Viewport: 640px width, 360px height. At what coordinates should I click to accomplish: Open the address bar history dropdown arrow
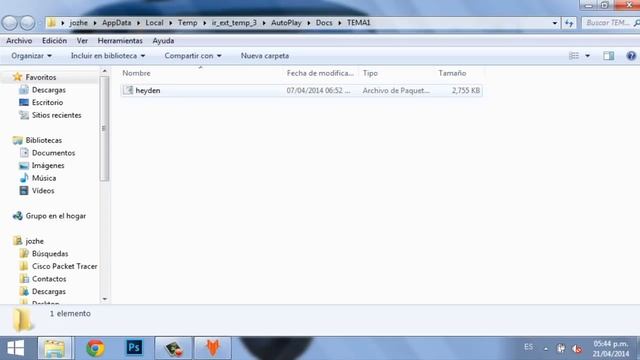click(554, 23)
